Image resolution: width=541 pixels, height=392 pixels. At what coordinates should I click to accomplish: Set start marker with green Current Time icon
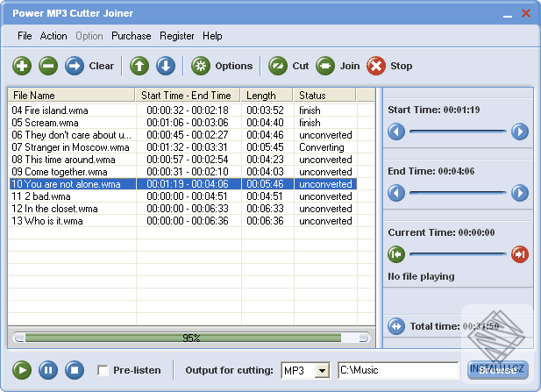(396, 254)
